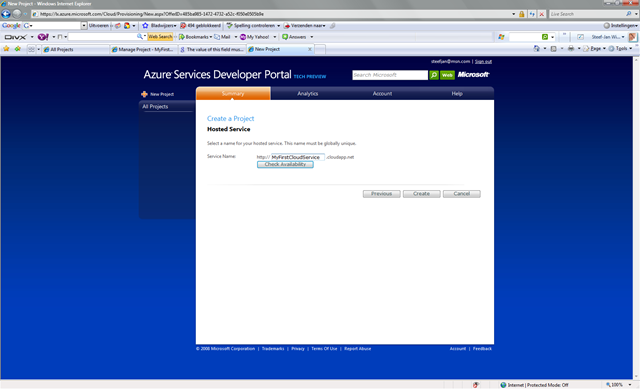Click the 494 geblokkeerd popup blocker icon
640x389 pixels.
(x=183, y=25)
